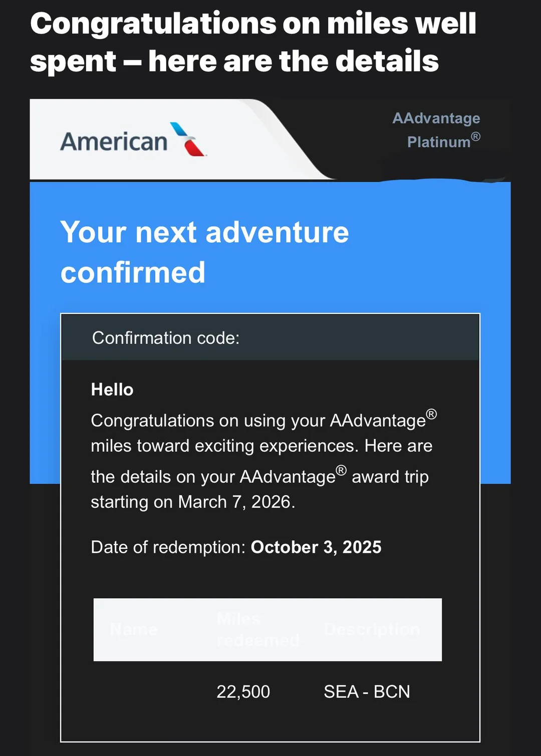Select the 'October 3, 2025' redemption date
Viewport: 541px width, 756px height.
pos(316,547)
